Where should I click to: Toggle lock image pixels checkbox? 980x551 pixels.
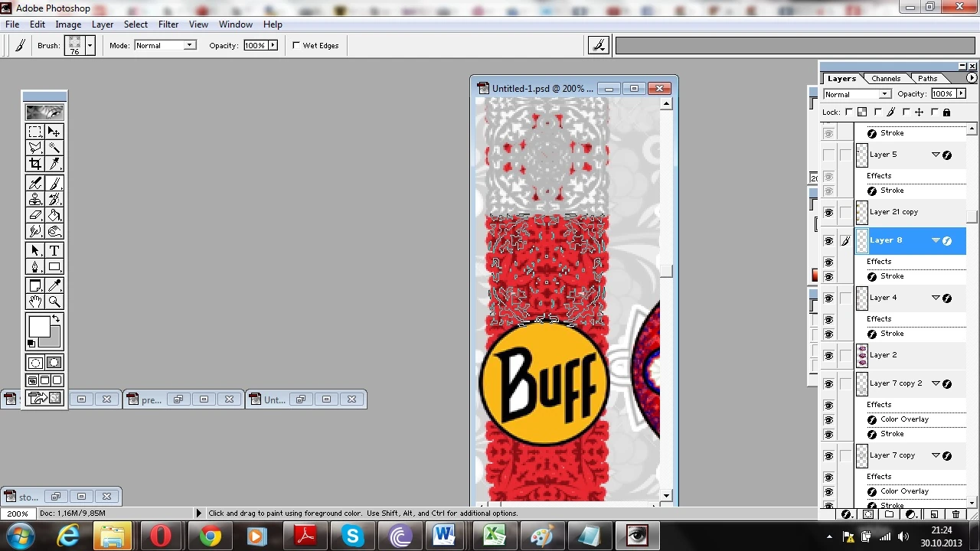[877, 112]
